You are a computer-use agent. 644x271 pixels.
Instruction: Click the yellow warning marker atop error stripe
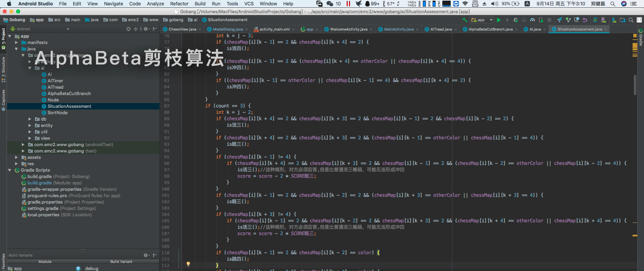point(635,36)
